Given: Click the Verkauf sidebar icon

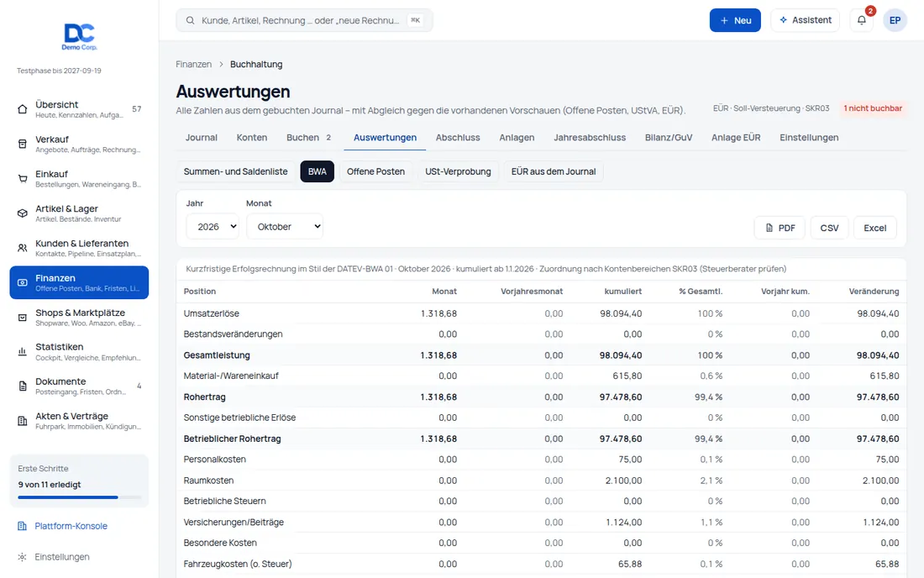Looking at the screenshot, I should [23, 144].
